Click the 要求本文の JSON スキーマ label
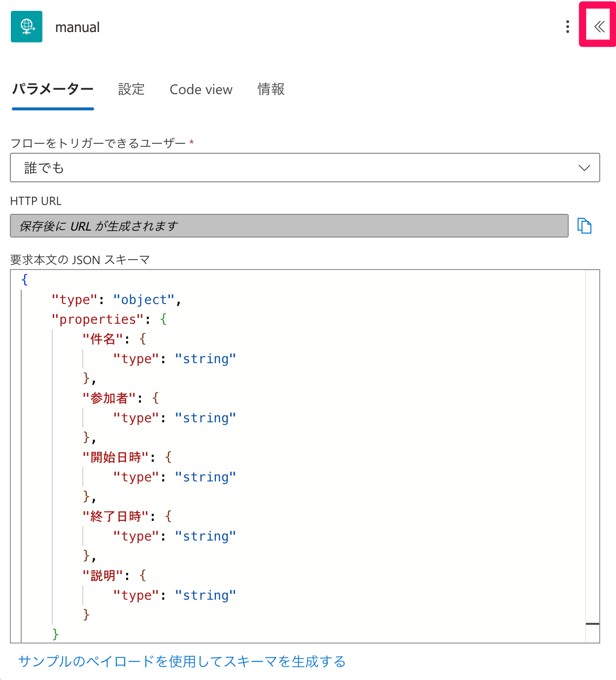 80,260
